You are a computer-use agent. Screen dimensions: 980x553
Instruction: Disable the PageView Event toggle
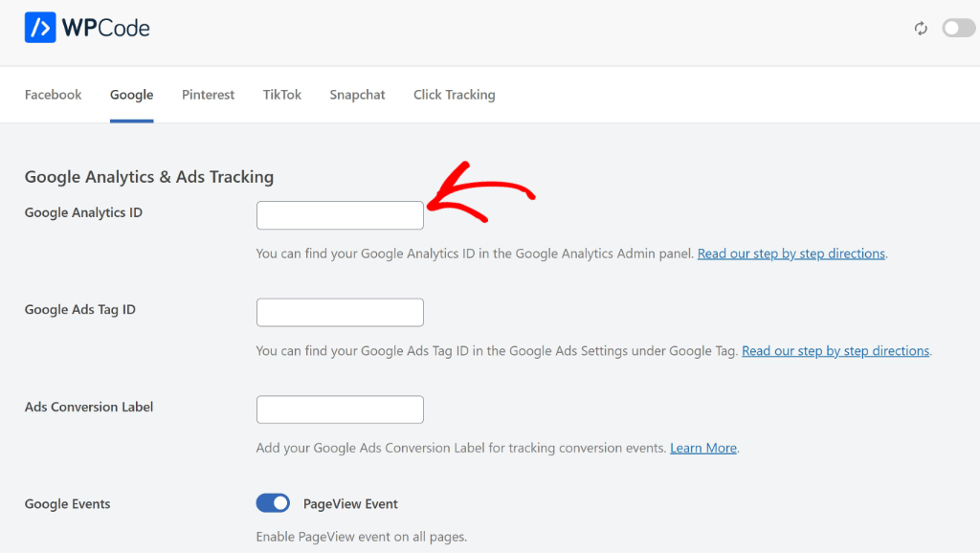pos(273,503)
